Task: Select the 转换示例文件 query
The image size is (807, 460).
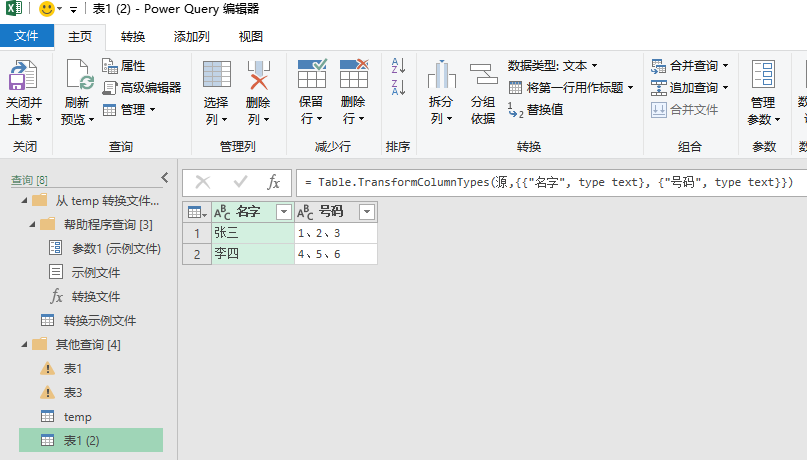Action: (x=89, y=321)
